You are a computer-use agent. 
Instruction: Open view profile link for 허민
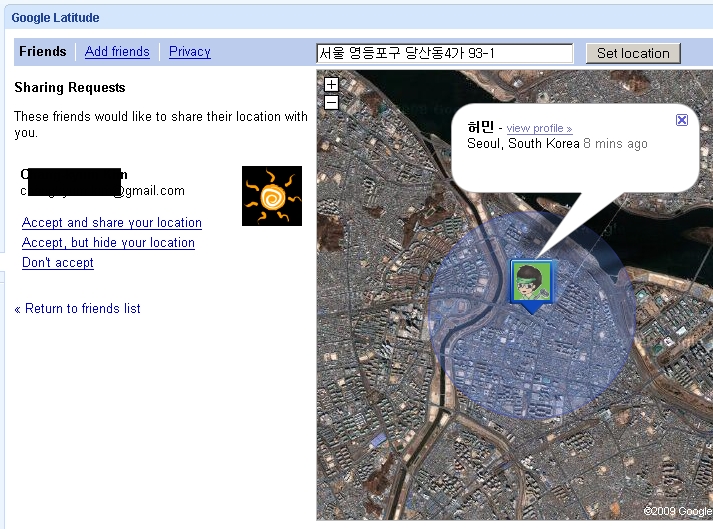539,128
